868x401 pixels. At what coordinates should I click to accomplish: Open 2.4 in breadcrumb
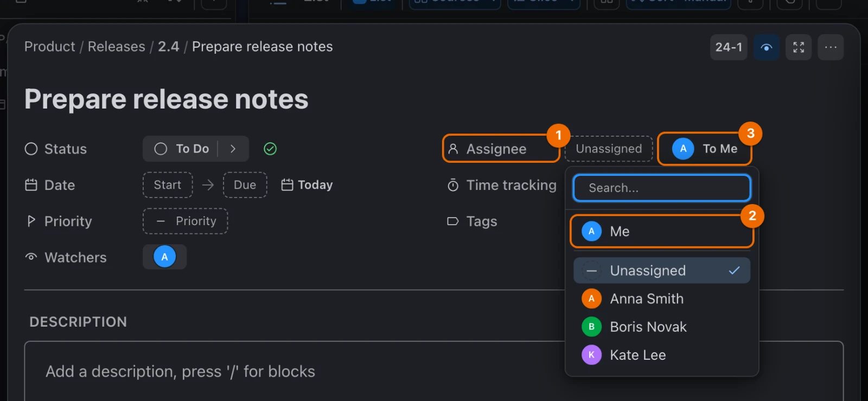click(x=169, y=47)
